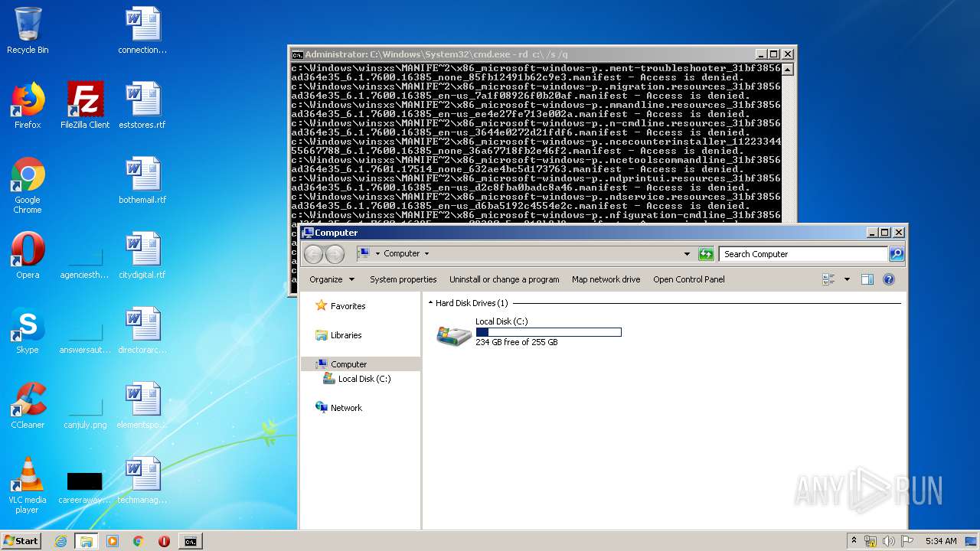Select the connection… Word document icon

click(x=142, y=31)
